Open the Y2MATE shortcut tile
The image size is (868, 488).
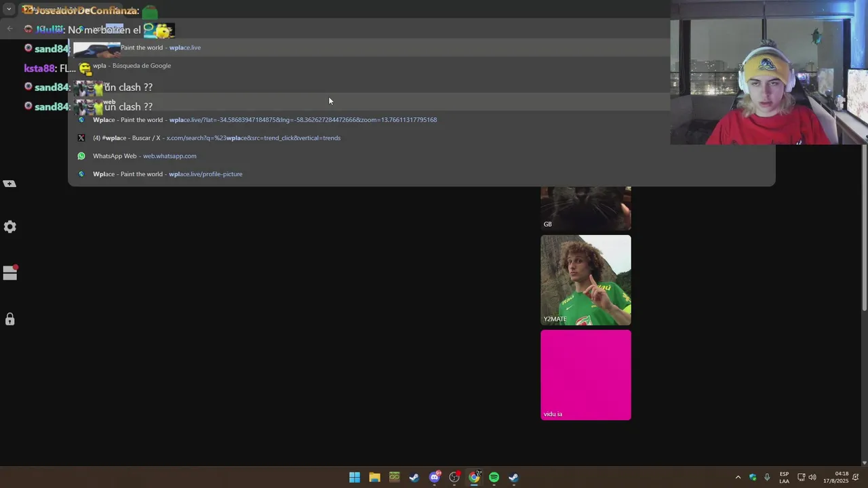586,280
